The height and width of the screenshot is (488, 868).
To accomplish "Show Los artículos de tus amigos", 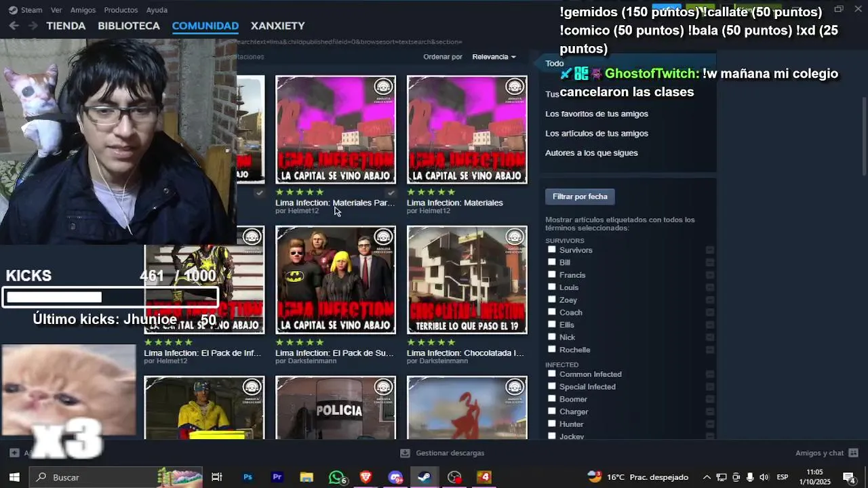I will pyautogui.click(x=597, y=134).
